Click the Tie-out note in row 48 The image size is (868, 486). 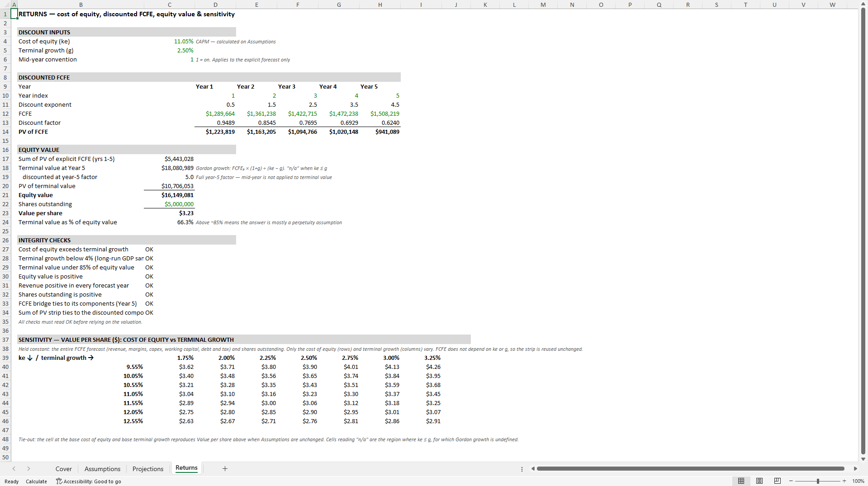[268, 439]
